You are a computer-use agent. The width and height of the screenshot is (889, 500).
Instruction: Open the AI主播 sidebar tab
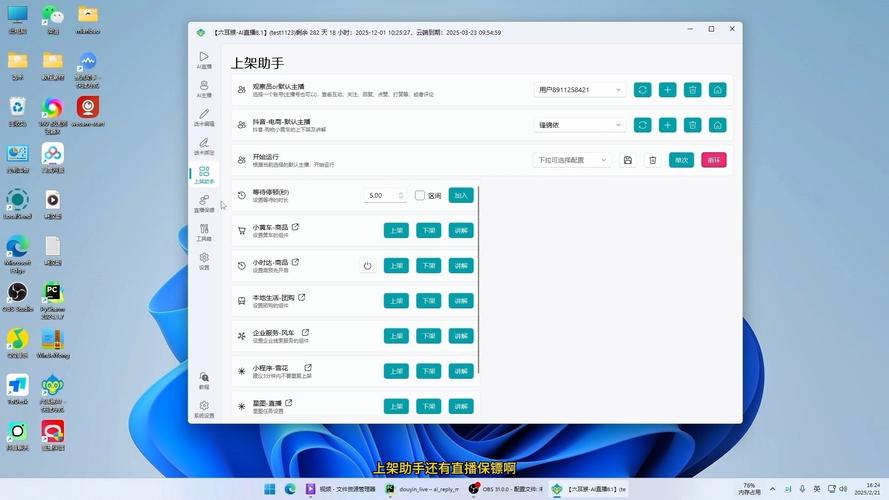click(x=204, y=88)
